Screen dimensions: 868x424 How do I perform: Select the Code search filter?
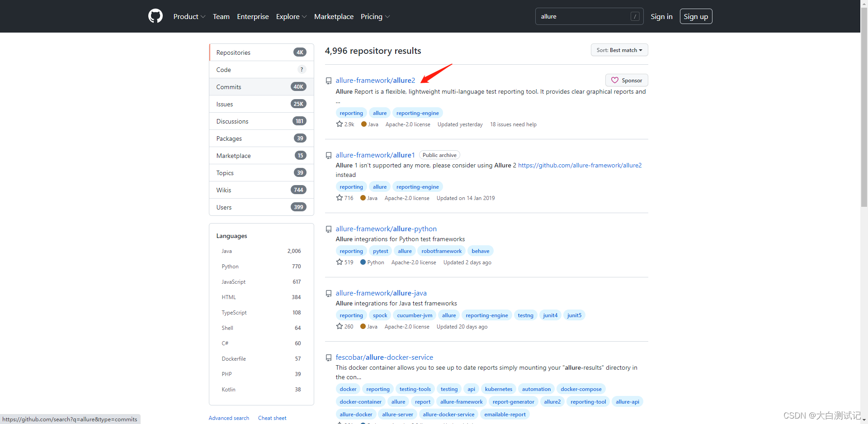[261, 70]
